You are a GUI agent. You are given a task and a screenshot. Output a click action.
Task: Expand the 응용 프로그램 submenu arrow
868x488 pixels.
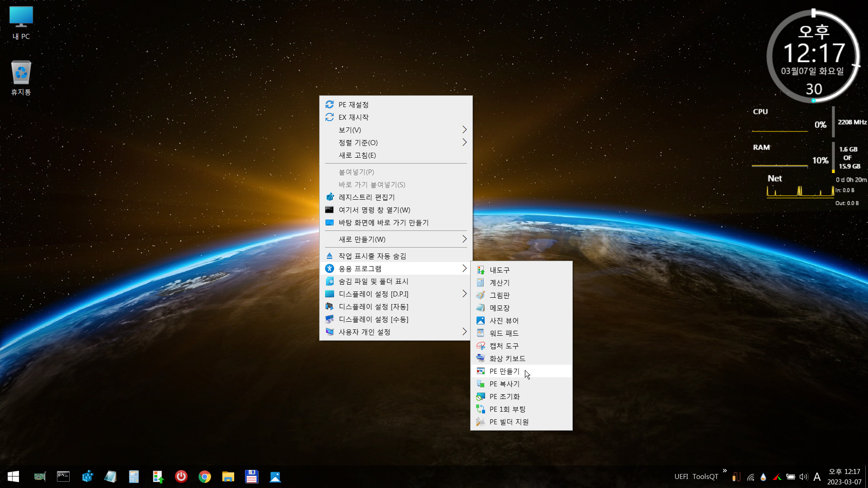click(x=464, y=268)
